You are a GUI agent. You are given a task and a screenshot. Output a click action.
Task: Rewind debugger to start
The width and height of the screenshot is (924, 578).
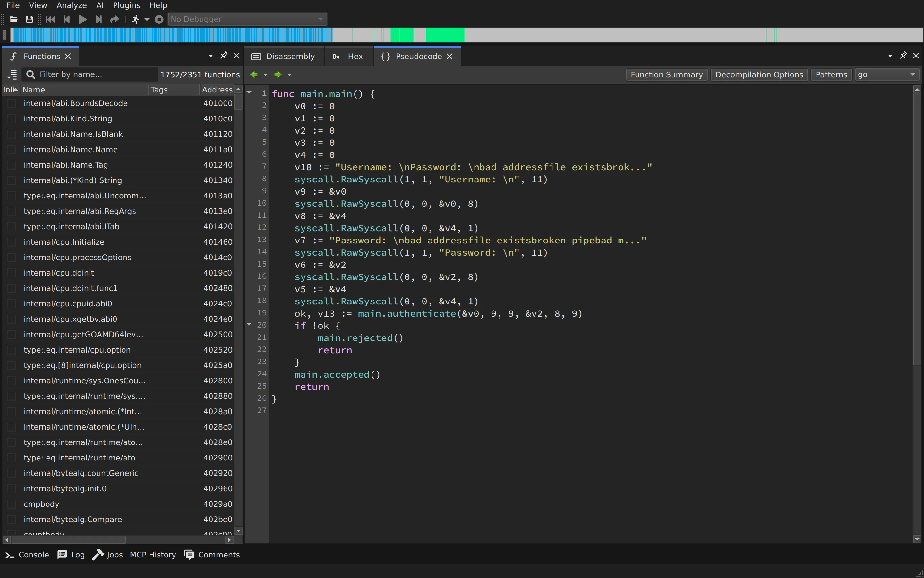point(50,19)
